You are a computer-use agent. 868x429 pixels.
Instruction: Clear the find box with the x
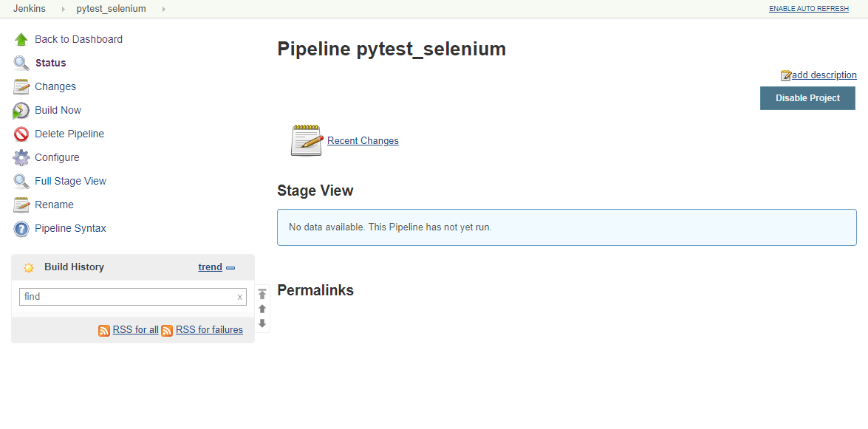click(239, 297)
